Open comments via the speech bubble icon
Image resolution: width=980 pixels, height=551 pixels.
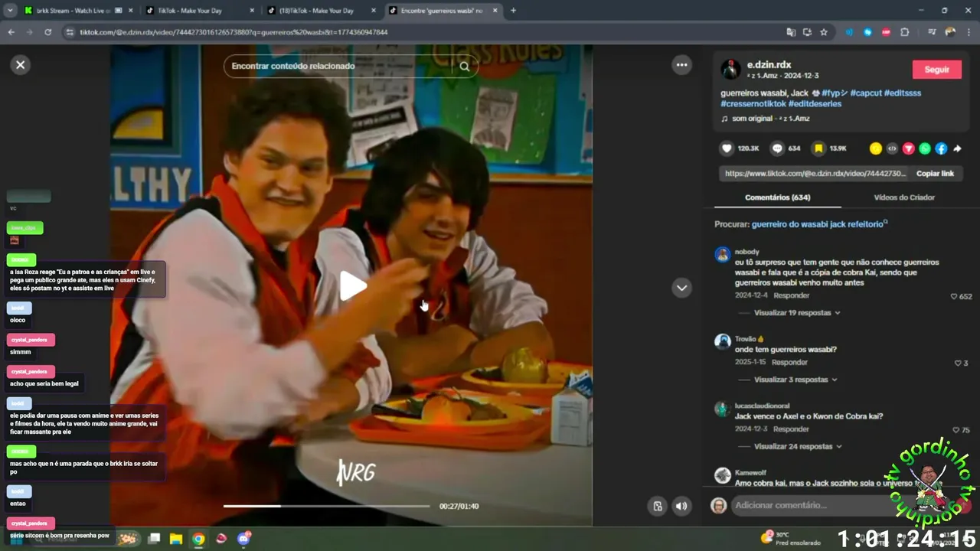coord(777,148)
